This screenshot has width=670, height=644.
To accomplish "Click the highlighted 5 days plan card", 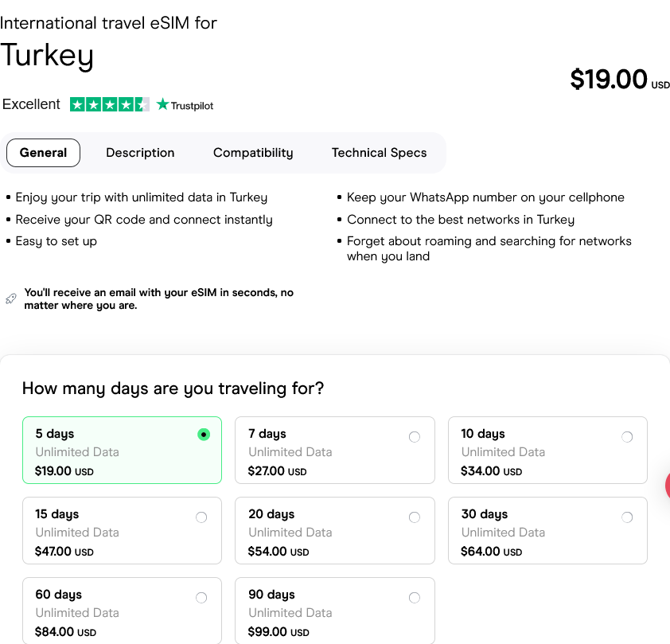I will 122,451.
